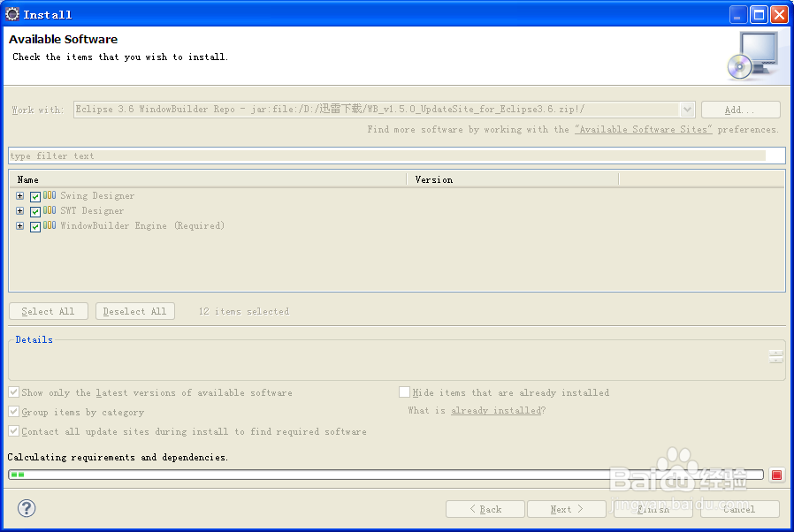Minimize the Install window
Screen dimensions: 794x532
coord(737,15)
